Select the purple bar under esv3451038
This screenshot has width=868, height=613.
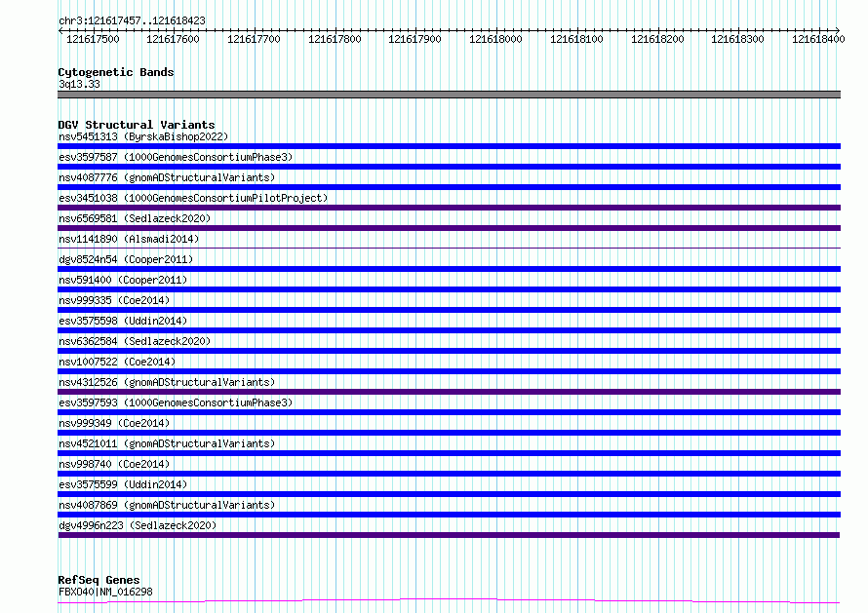(449, 208)
